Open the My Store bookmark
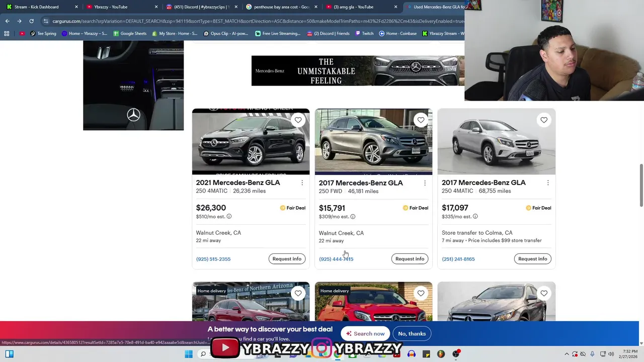This screenshot has width=644, height=362. point(175,34)
